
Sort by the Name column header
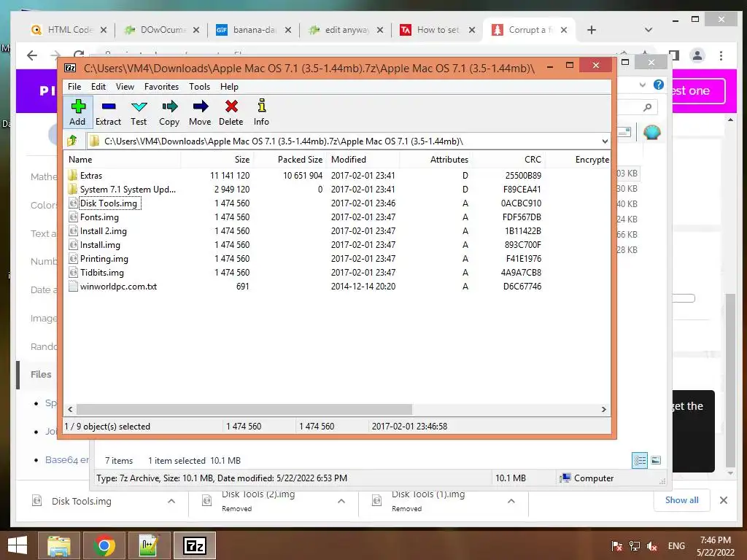point(123,160)
